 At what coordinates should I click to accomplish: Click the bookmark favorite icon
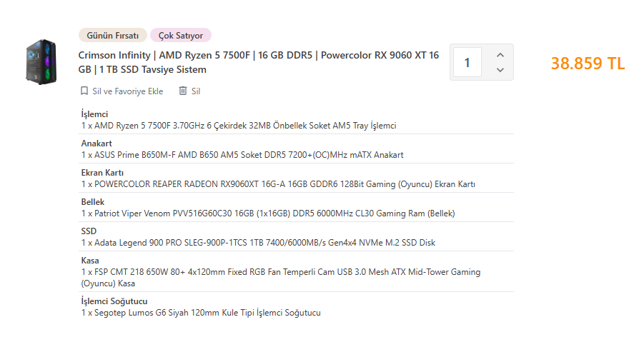[x=84, y=91]
